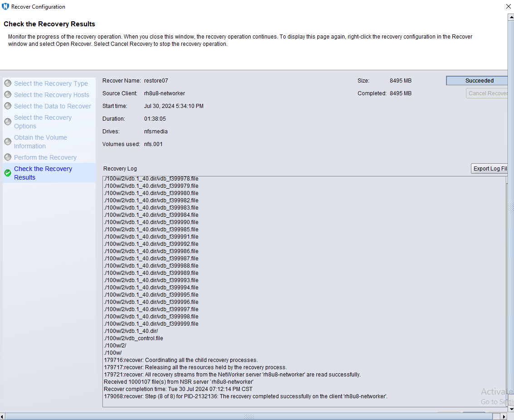The width and height of the screenshot is (514, 420).
Task: Click the Recover completion time log line
Action: [178, 389]
